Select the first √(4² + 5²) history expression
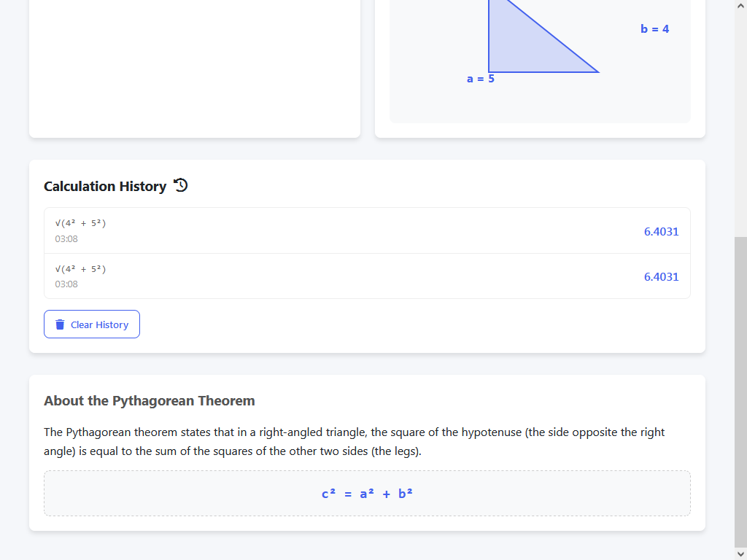Viewport: 747px width, 560px height. (81, 223)
